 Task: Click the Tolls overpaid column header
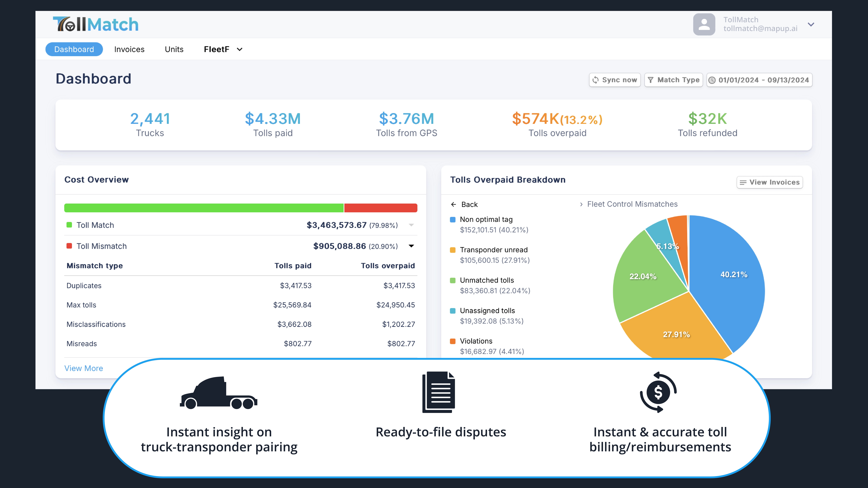(x=388, y=266)
